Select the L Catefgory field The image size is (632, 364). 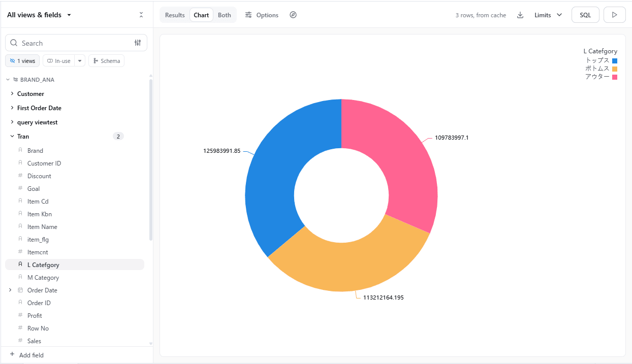pos(75,264)
